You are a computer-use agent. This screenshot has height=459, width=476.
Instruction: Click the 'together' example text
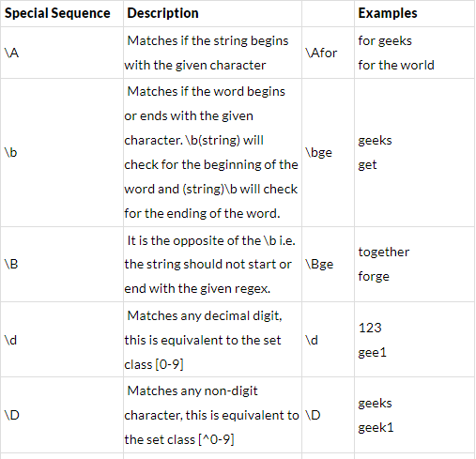pyautogui.click(x=384, y=252)
